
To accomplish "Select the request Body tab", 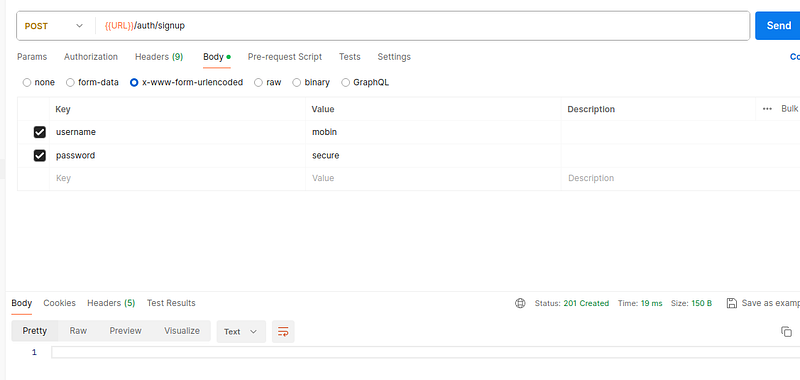I will 217,57.
